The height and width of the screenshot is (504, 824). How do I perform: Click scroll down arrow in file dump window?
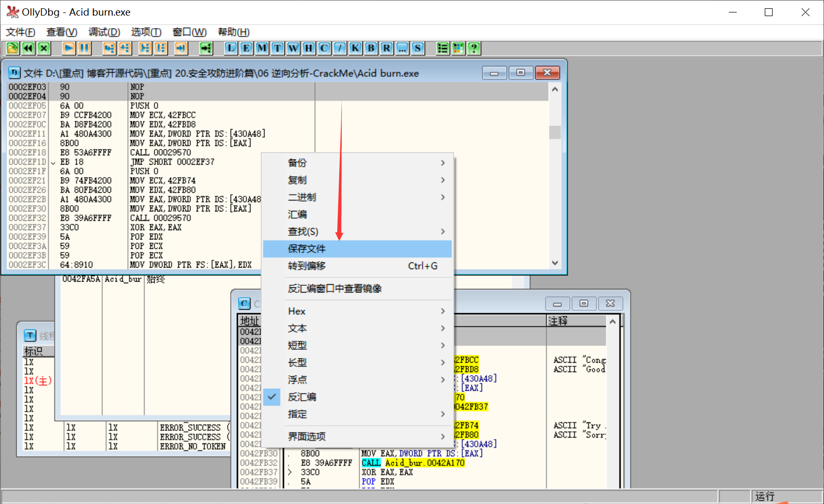[x=555, y=263]
